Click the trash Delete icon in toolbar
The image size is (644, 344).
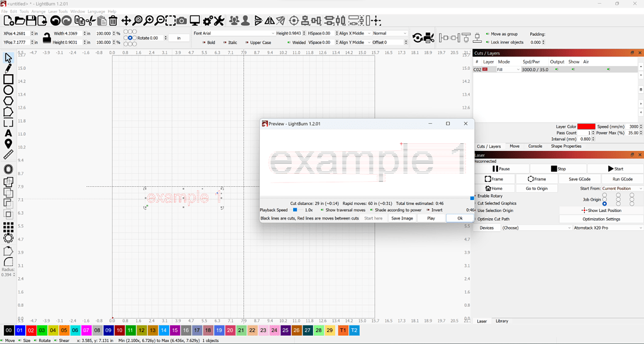pyautogui.click(x=113, y=21)
